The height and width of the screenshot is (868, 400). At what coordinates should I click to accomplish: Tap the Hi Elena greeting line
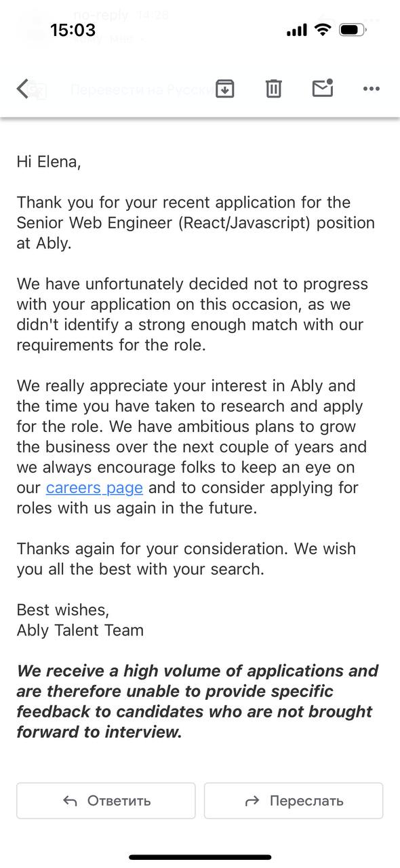point(49,161)
